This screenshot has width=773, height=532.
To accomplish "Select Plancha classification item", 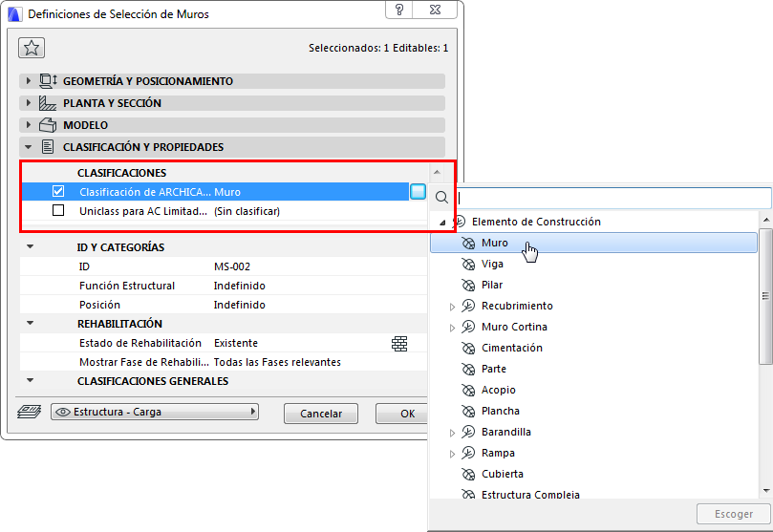I will [x=501, y=412].
